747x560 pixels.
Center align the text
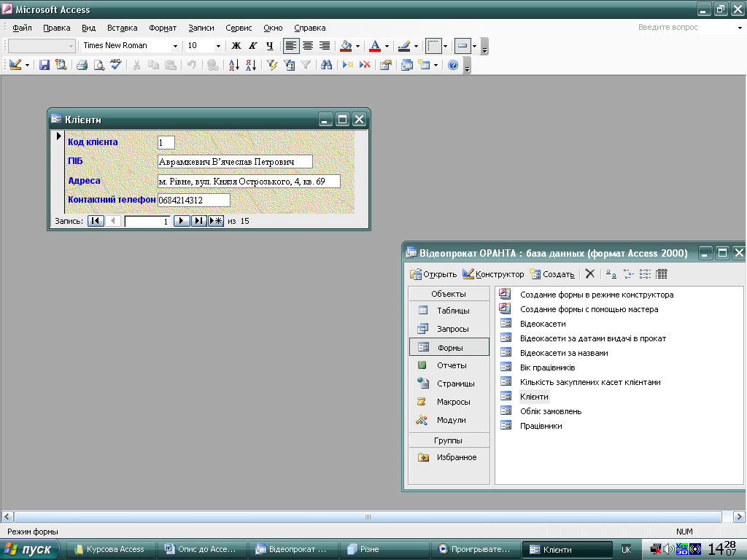(x=308, y=46)
